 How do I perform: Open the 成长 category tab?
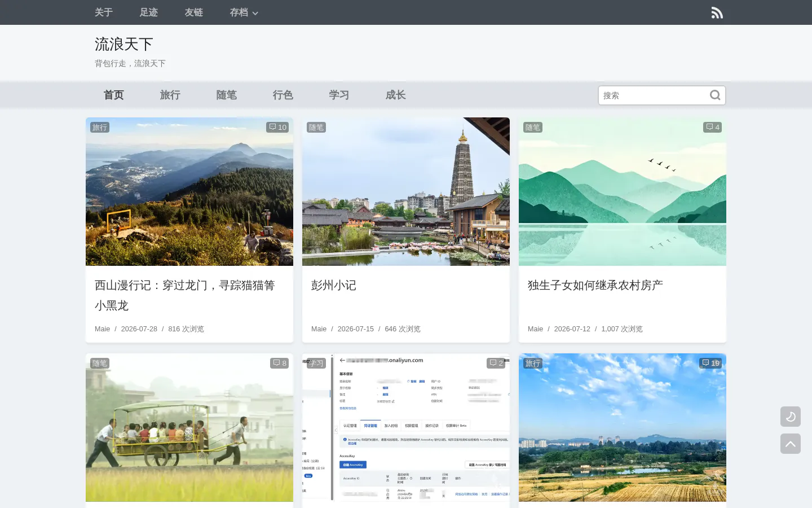point(396,95)
